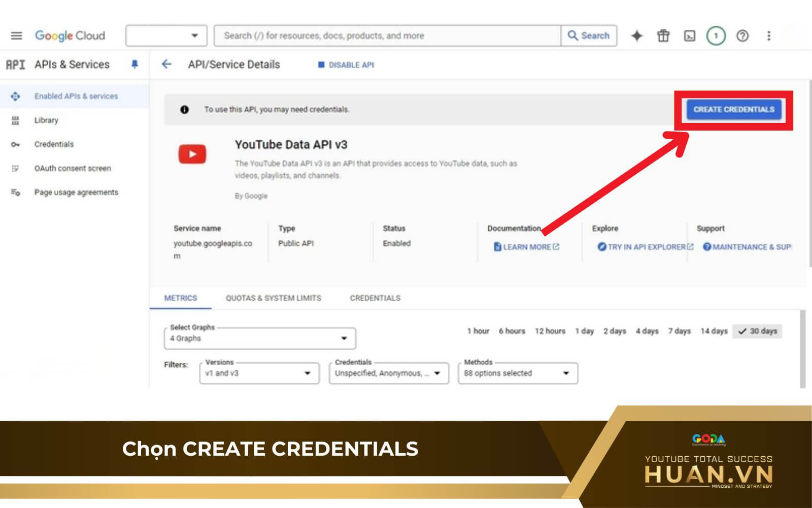Open notifications badge showing 1
This screenshot has width=812, height=508.
[716, 36]
